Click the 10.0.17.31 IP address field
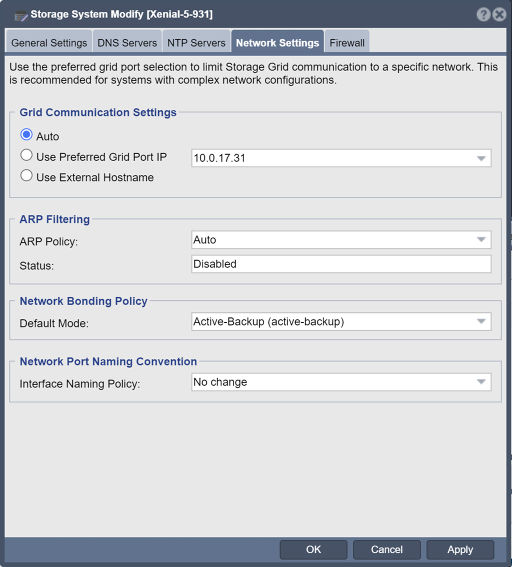Screen dimensions: 512x567 click(341, 158)
